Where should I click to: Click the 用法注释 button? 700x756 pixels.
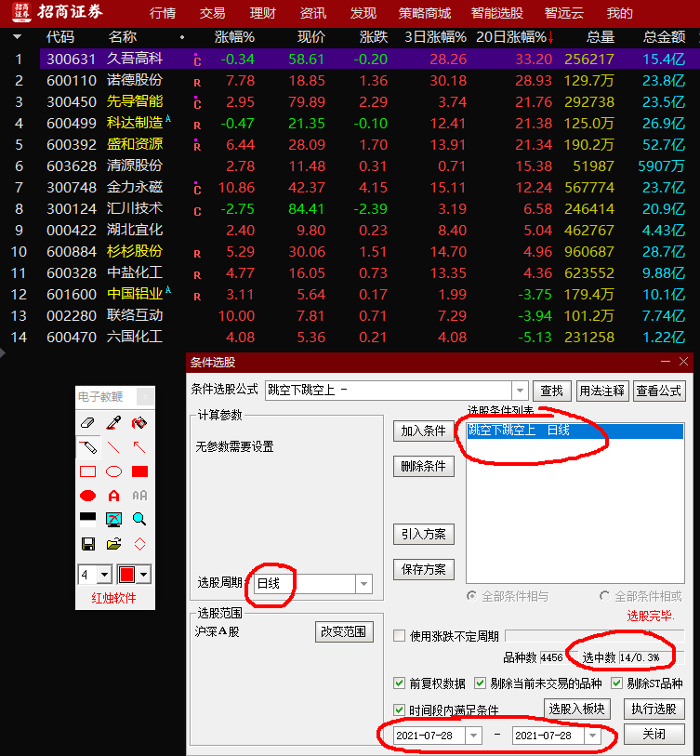point(601,390)
